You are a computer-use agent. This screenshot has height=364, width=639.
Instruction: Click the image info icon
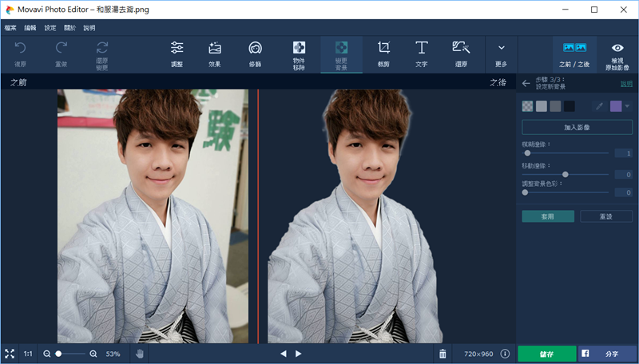506,354
